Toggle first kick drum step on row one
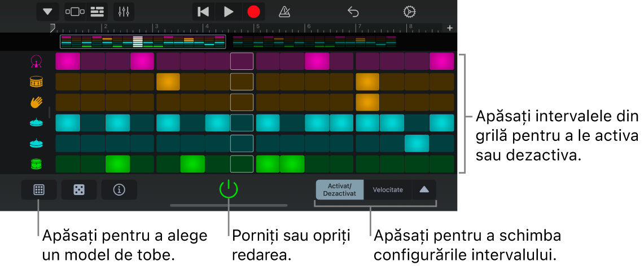The width and height of the screenshot is (644, 270). coord(68,61)
